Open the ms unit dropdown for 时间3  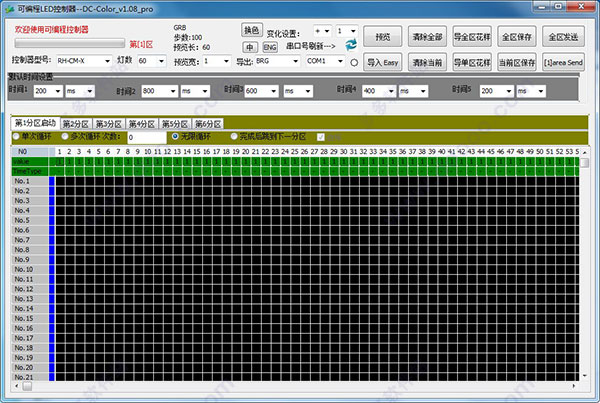point(308,91)
